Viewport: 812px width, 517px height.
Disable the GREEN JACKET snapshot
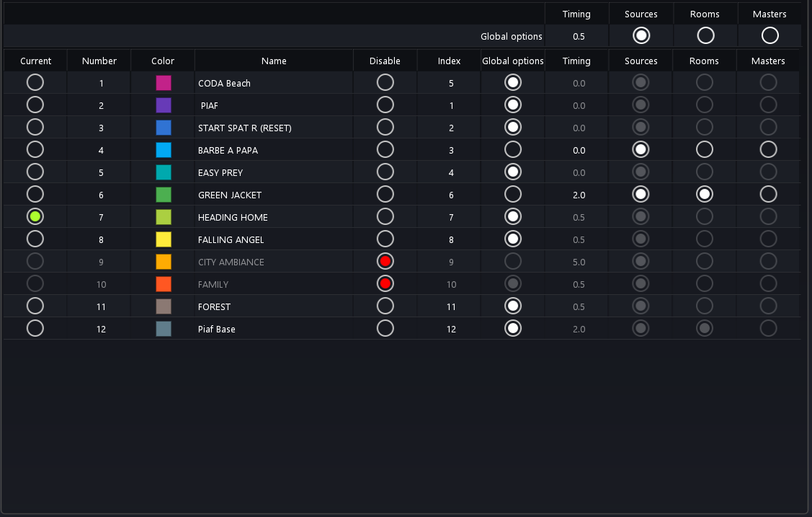coord(385,195)
